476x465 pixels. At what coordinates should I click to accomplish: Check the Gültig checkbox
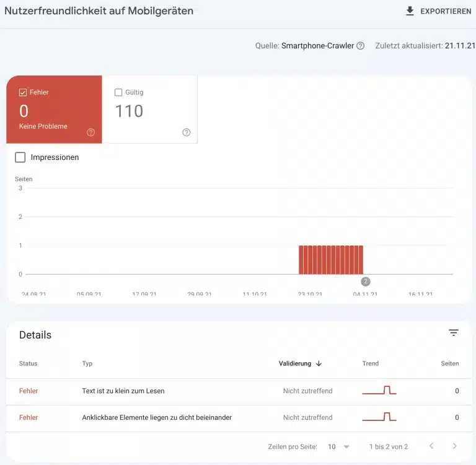click(118, 92)
